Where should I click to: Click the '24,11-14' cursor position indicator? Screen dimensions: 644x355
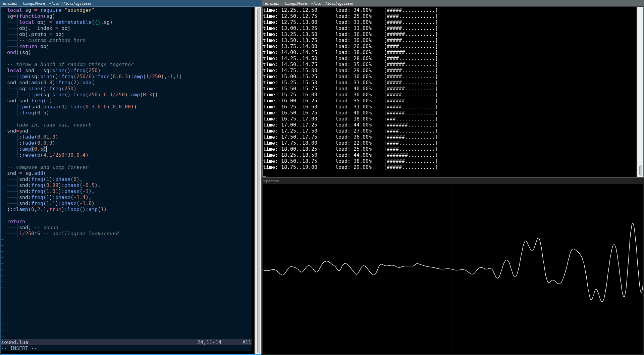[x=209, y=342]
